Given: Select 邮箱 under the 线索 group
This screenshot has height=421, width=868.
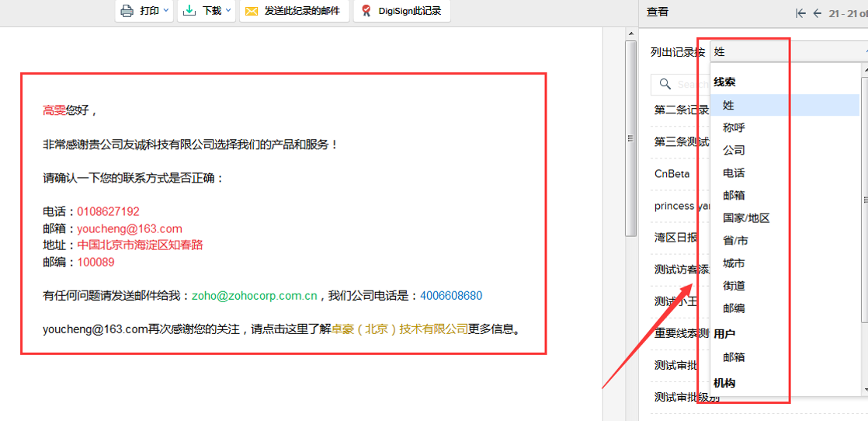Looking at the screenshot, I should [x=734, y=196].
